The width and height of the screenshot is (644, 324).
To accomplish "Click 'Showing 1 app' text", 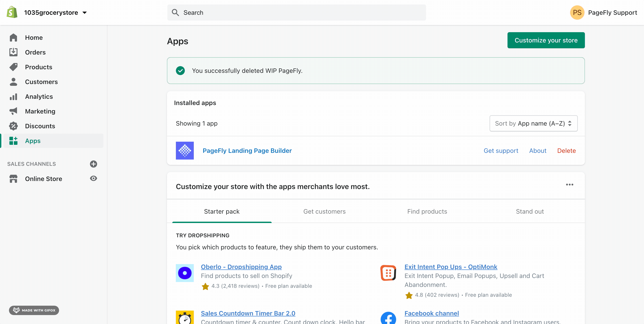I will (196, 123).
